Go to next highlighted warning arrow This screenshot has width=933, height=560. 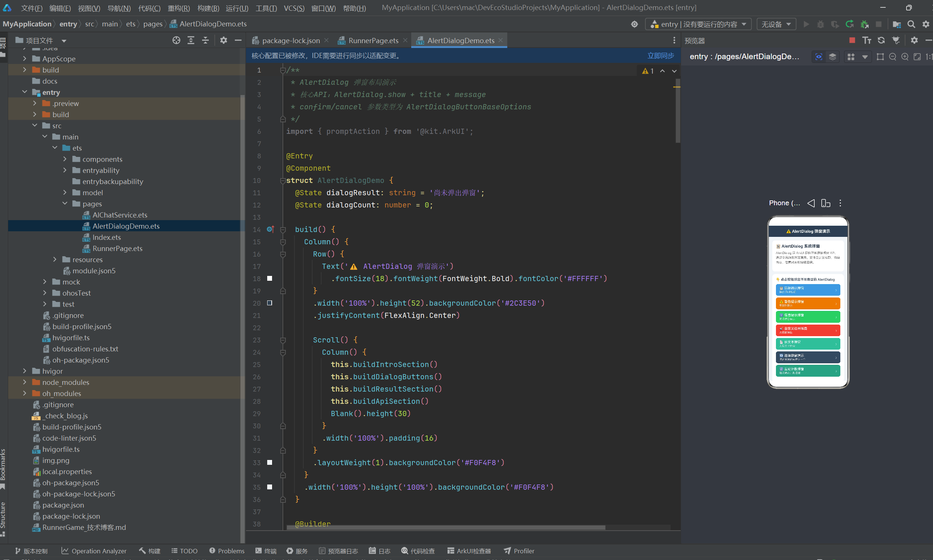click(x=674, y=71)
